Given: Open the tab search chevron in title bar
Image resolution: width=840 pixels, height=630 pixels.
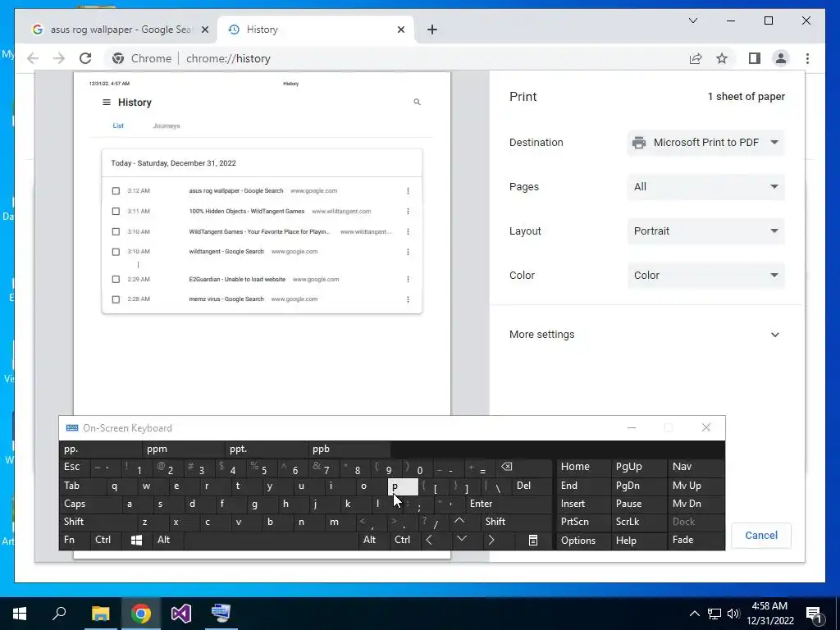Looking at the screenshot, I should pos(692,21).
